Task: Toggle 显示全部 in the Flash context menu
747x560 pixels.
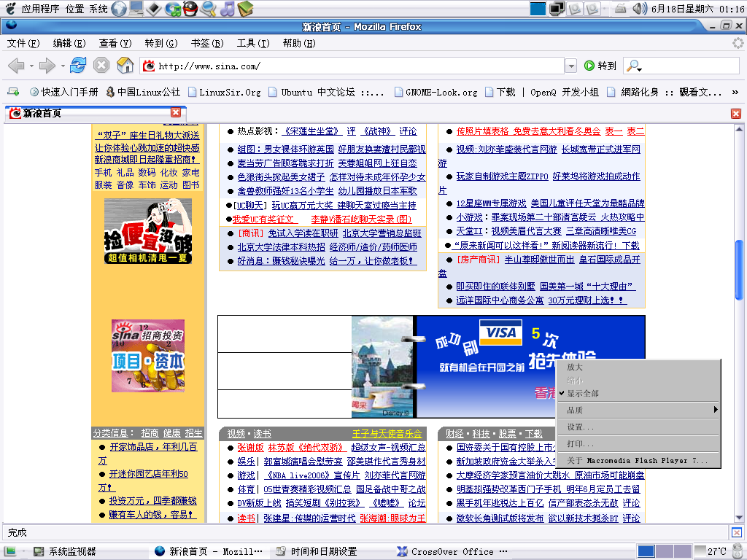Action: (x=638, y=393)
